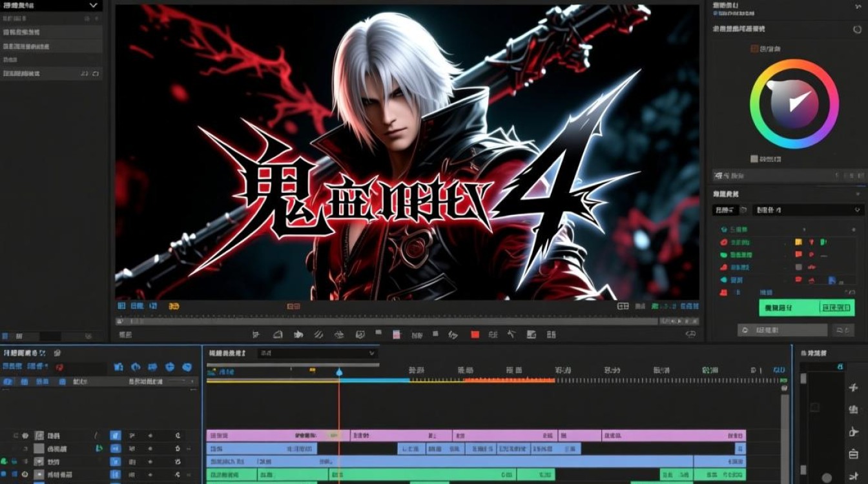The image size is (868, 484).
Task: Toggle the blue square button on the green track header
Action: [115, 474]
